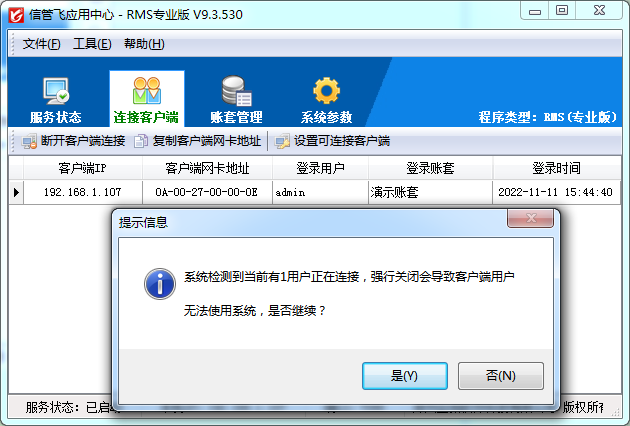Screen dimensions: 630x426
Task: Sort by the 客户端IP column header
Action: [83, 168]
